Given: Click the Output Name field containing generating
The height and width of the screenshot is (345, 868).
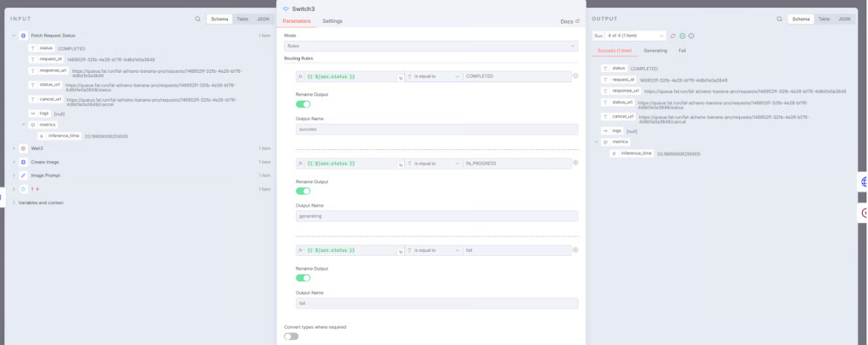Looking at the screenshot, I should [x=437, y=216].
